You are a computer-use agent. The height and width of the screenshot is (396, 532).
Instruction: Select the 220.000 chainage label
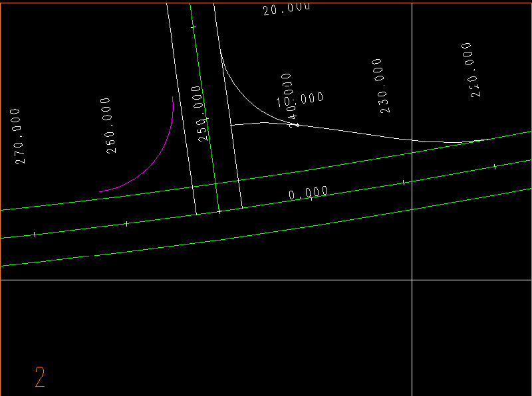tap(469, 70)
